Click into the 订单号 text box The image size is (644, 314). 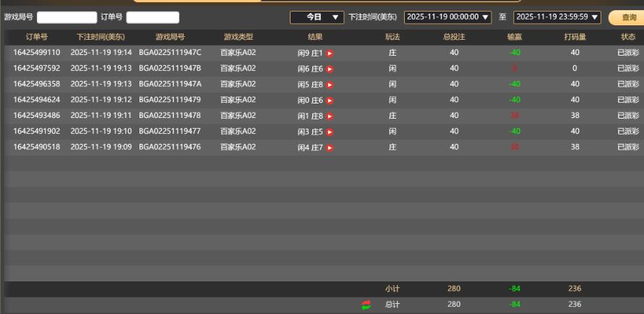153,17
